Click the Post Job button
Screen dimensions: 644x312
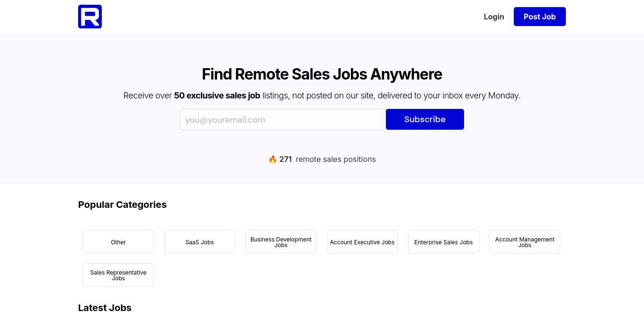click(x=540, y=17)
